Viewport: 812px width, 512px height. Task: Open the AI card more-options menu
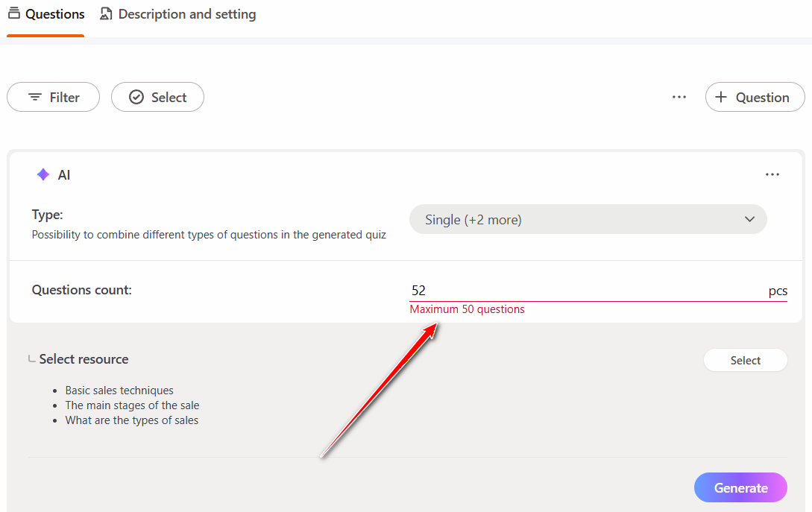(x=772, y=175)
